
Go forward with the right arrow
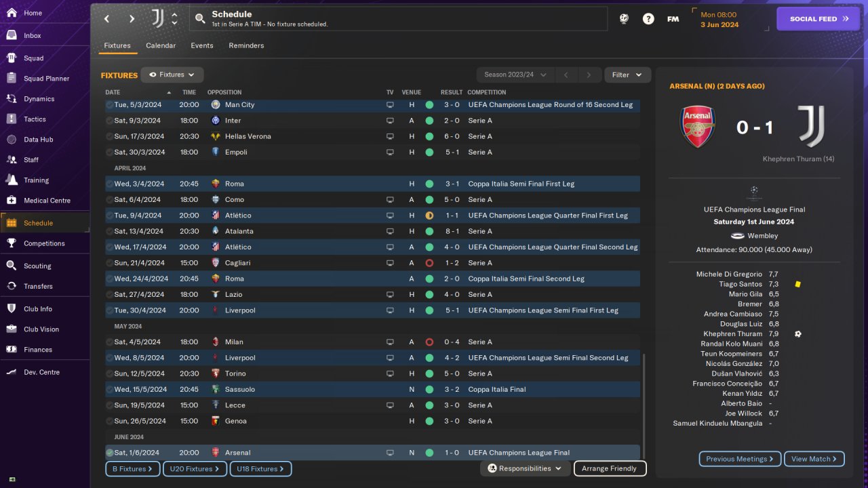tap(132, 19)
